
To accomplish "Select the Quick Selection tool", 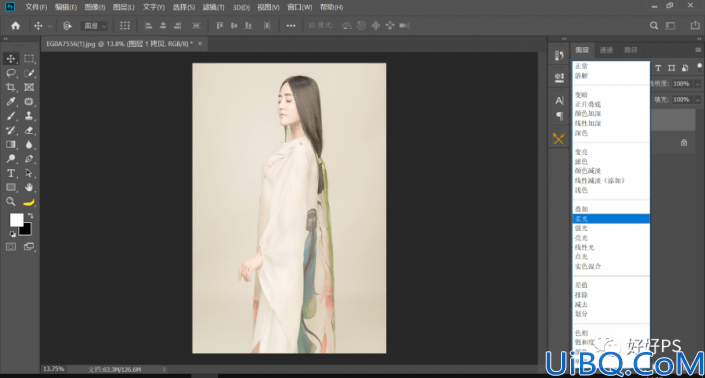I will point(29,73).
